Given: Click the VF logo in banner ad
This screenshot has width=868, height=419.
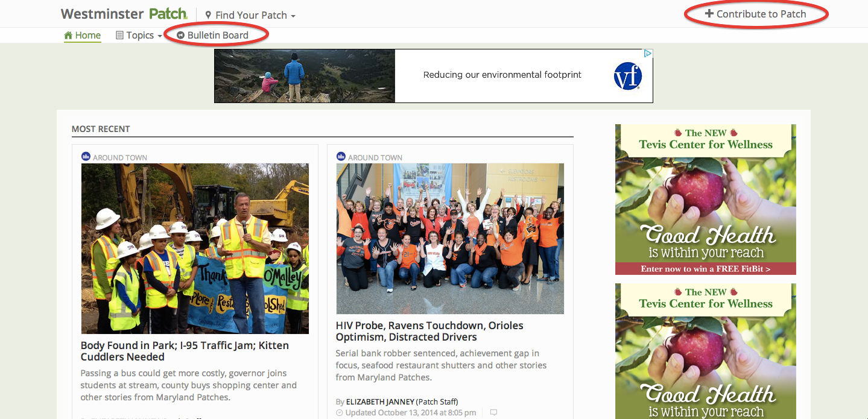Looking at the screenshot, I should tap(627, 77).
